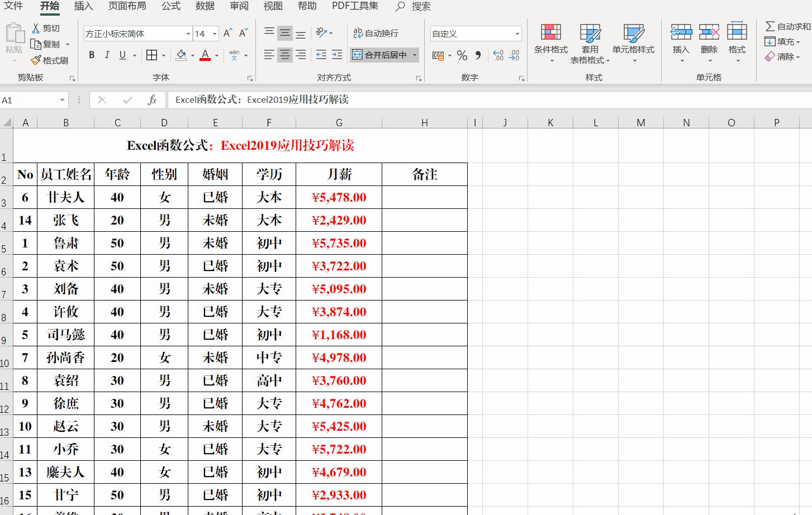The height and width of the screenshot is (515, 812).
Task: Expand the Merge & Center dropdown arrow
Action: 415,55
